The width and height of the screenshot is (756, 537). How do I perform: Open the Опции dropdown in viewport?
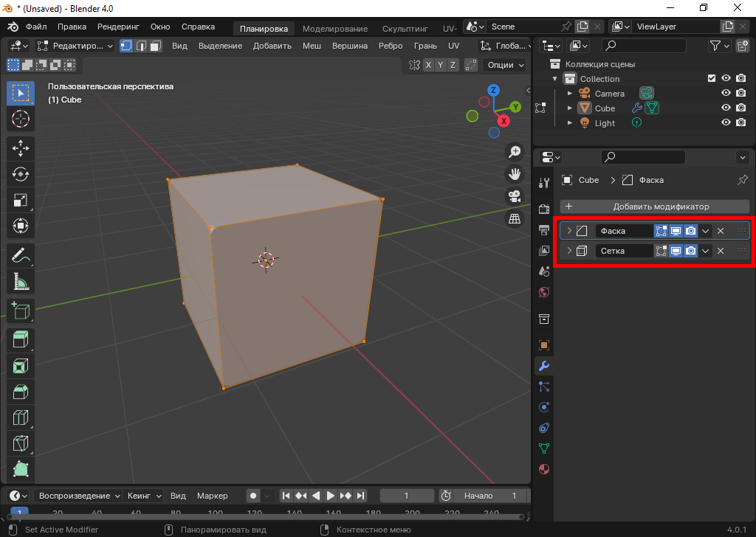pyautogui.click(x=506, y=65)
